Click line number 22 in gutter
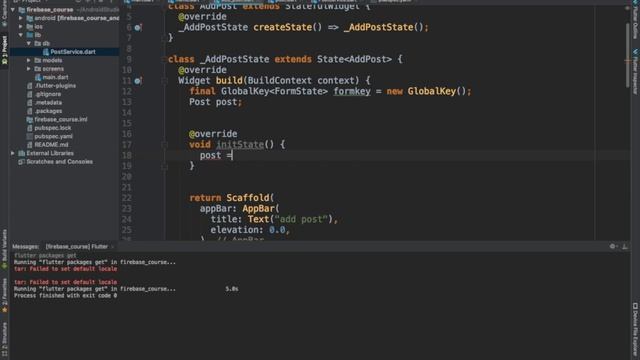 [x=127, y=198]
